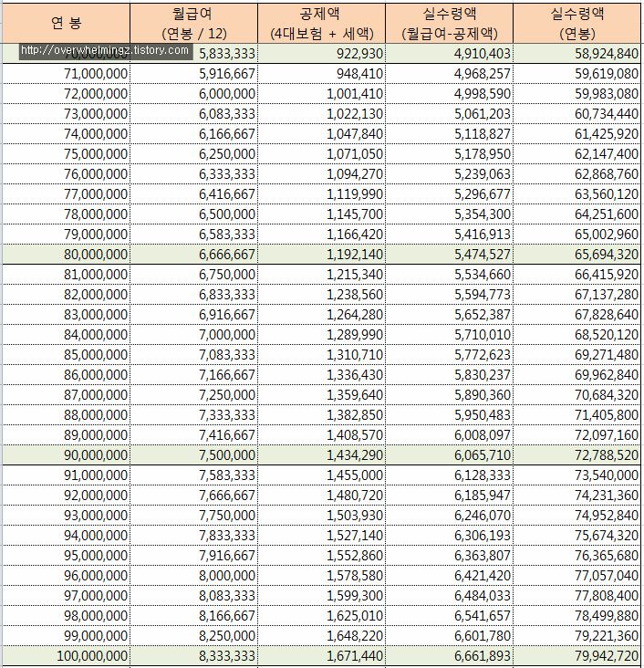
Task: Select the 월급여 (연봉 / 12) header cell
Action: 193,23
